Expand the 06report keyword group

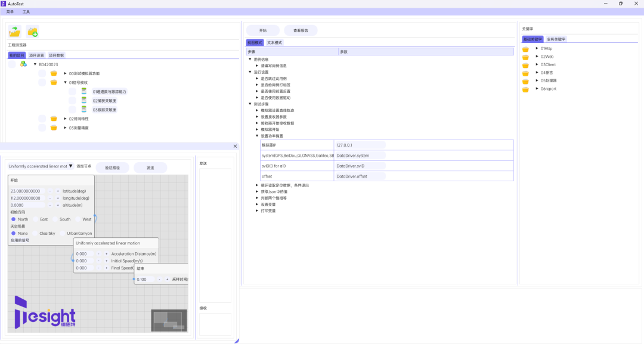tap(537, 89)
